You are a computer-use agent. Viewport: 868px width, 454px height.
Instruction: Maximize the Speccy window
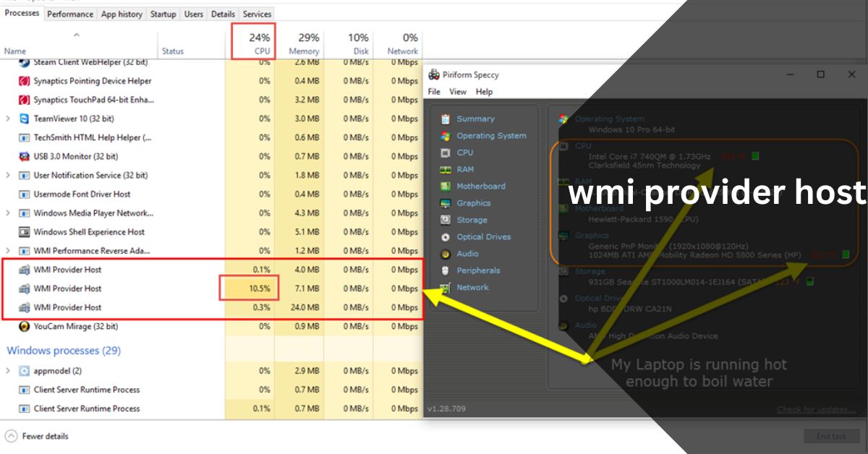(820, 74)
